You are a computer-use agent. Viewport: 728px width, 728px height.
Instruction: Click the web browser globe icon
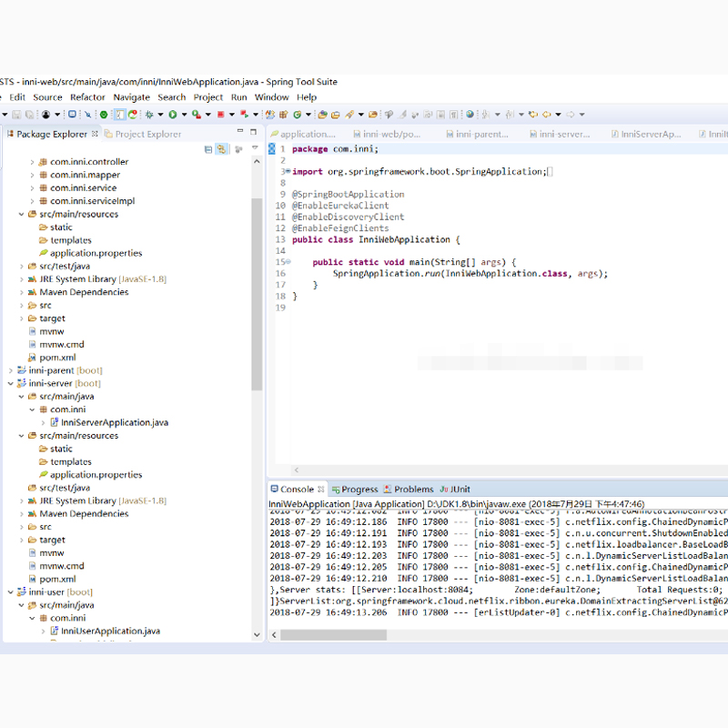(470, 115)
